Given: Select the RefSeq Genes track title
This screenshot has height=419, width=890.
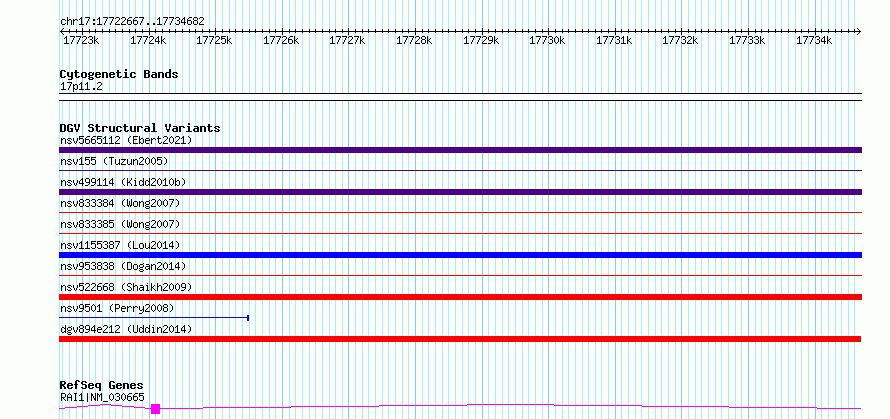Looking at the screenshot, I should pyautogui.click(x=102, y=386).
